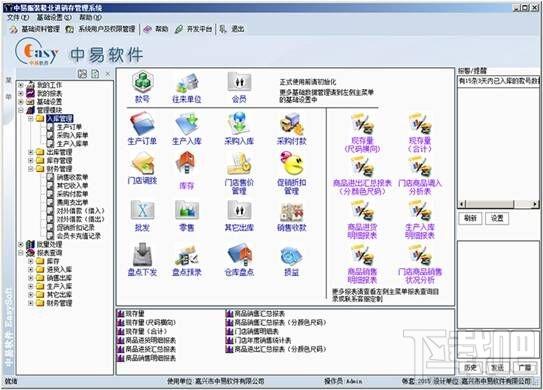Open the 文件 menu
Image resolution: width=543 pixels, height=390 pixels.
click(x=18, y=17)
